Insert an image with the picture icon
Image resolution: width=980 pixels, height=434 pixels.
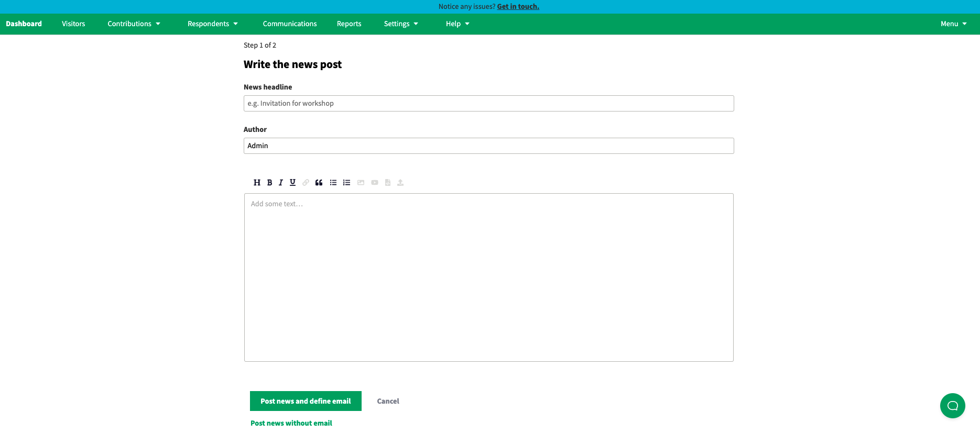(x=361, y=183)
